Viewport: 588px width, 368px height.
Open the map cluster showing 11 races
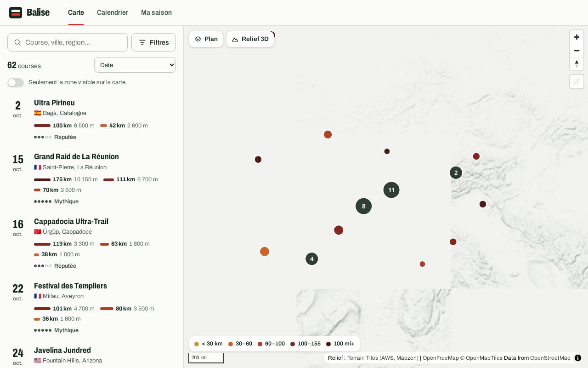click(391, 190)
